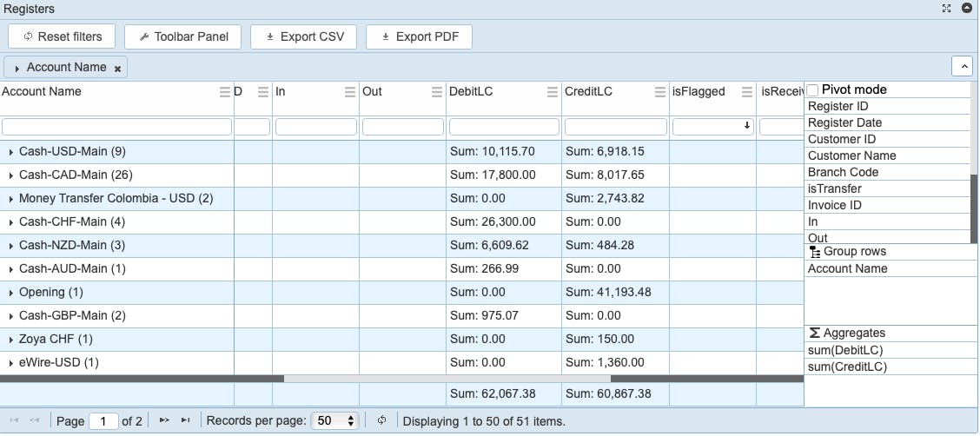Click the Reset filters button
The image size is (980, 436).
pos(62,36)
